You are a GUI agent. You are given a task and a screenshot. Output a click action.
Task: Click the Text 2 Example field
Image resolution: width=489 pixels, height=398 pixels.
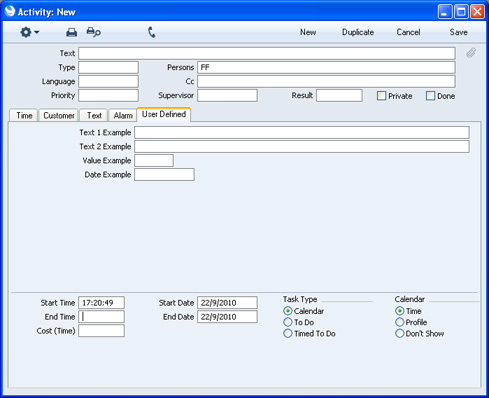coord(302,146)
